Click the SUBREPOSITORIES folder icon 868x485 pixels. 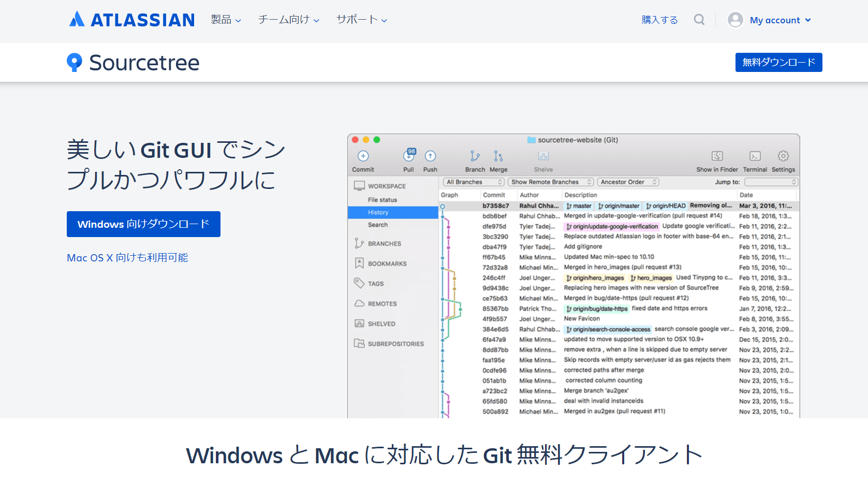pyautogui.click(x=359, y=343)
